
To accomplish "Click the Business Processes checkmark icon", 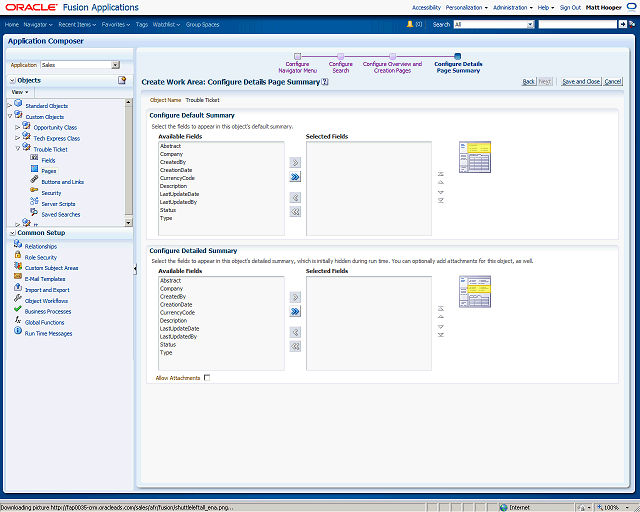I will (18, 309).
